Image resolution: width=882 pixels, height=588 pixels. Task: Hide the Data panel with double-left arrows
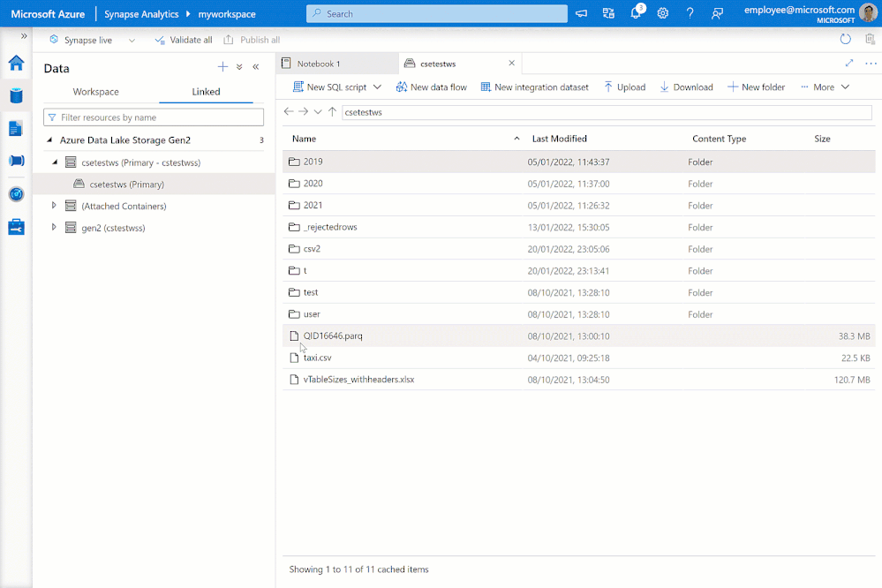[x=255, y=67]
